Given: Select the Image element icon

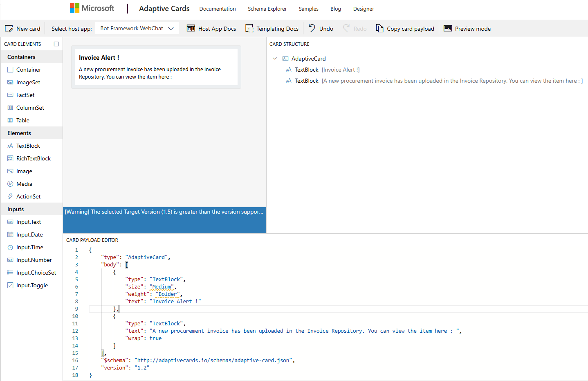Looking at the screenshot, I should coord(10,171).
